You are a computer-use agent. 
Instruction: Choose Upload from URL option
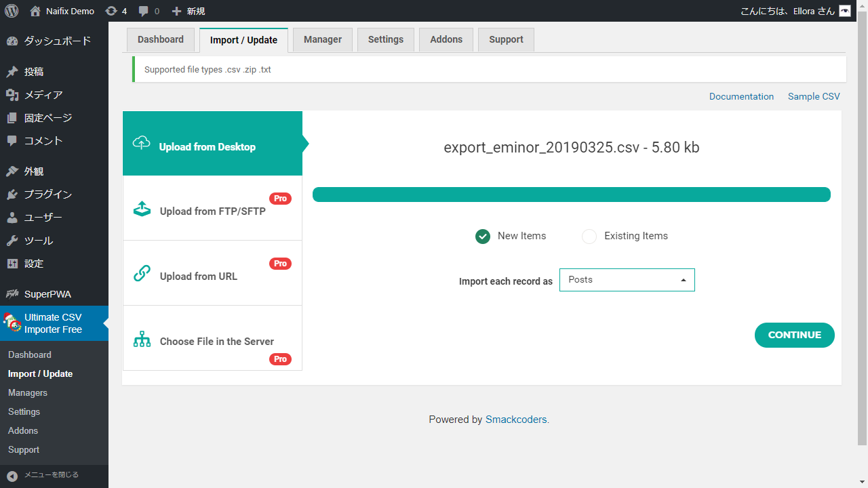point(212,274)
